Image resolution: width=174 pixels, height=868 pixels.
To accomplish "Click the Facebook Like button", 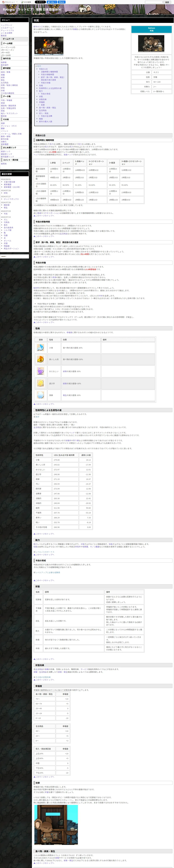I will [x=52, y=2].
